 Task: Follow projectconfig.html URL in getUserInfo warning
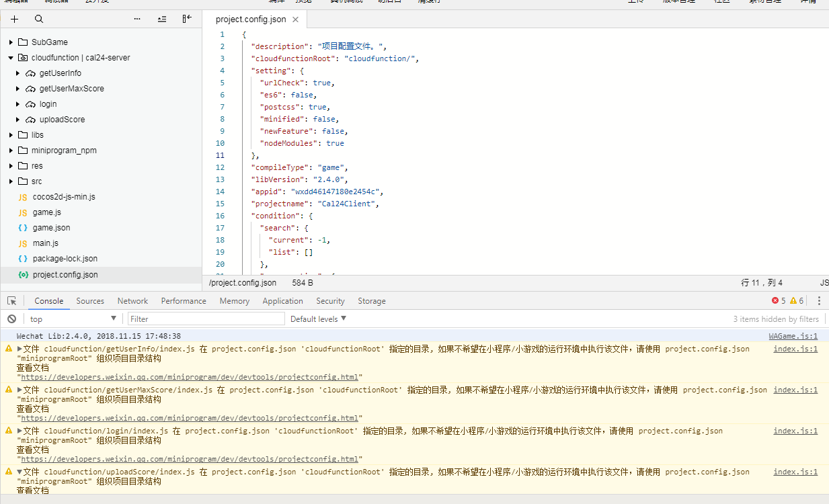click(x=190, y=378)
